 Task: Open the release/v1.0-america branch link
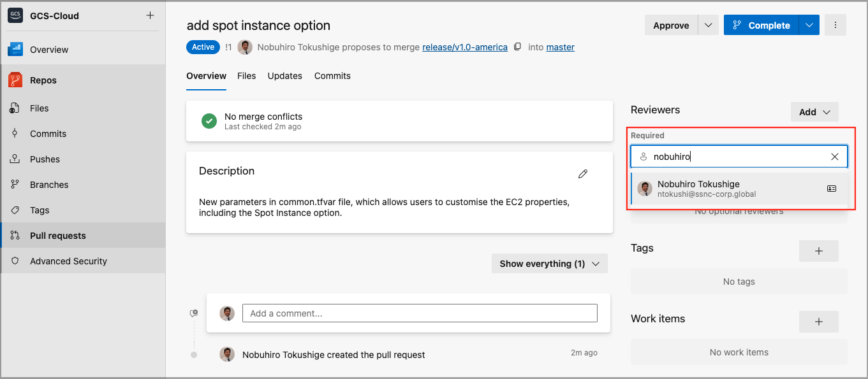(464, 47)
